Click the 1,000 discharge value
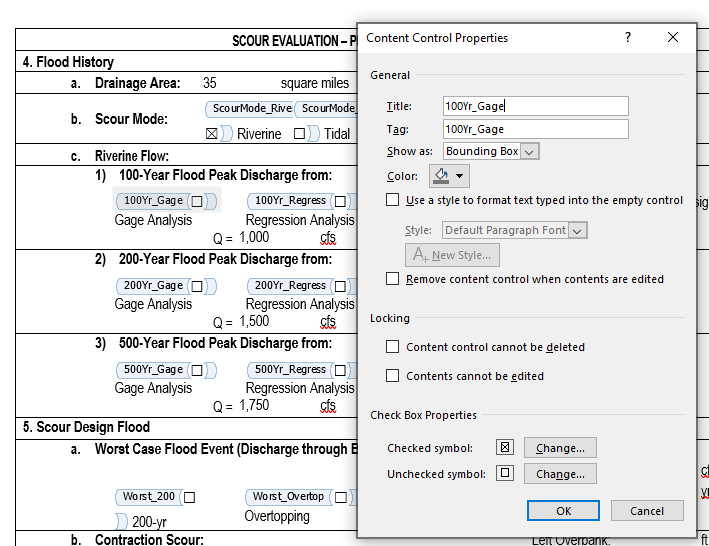The image size is (709, 546). [254, 237]
